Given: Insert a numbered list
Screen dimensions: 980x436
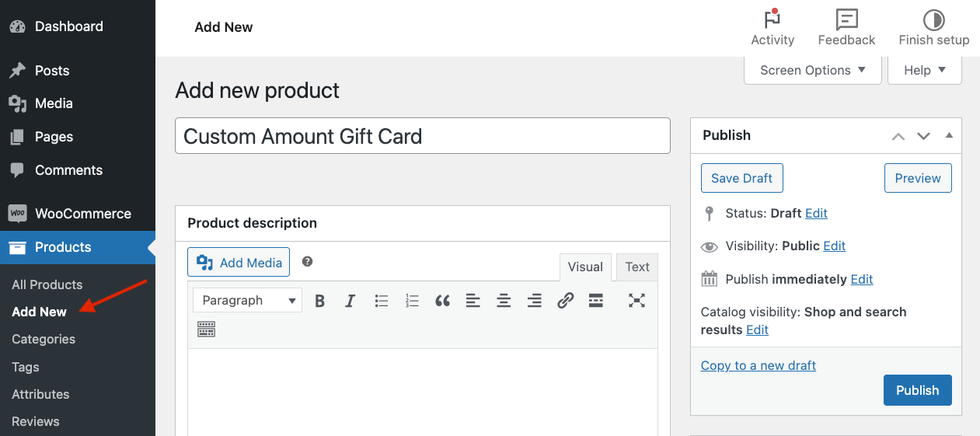Looking at the screenshot, I should click(x=412, y=301).
